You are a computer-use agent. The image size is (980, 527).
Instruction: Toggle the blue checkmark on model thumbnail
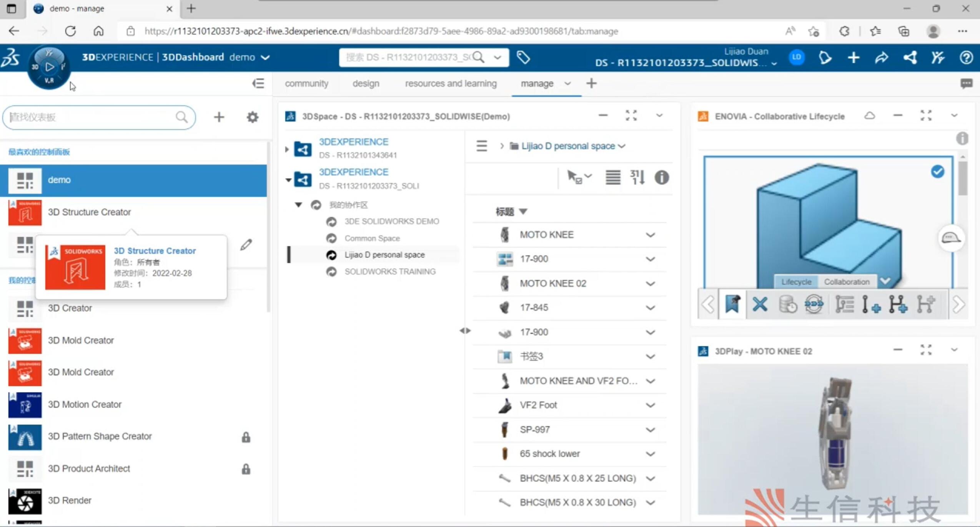(937, 172)
